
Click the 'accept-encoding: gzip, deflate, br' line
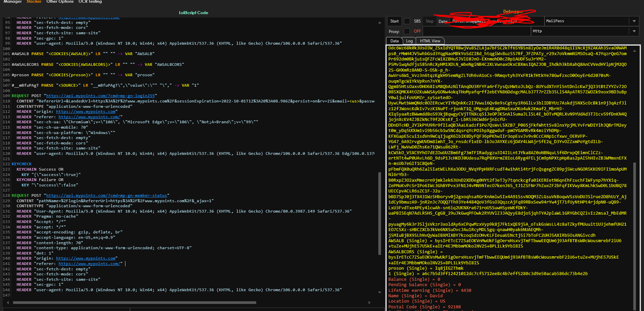click(x=69, y=232)
